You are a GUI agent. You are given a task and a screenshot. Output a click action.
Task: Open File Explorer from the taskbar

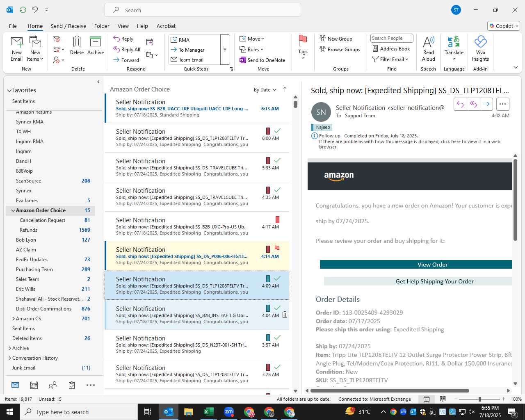point(188,412)
